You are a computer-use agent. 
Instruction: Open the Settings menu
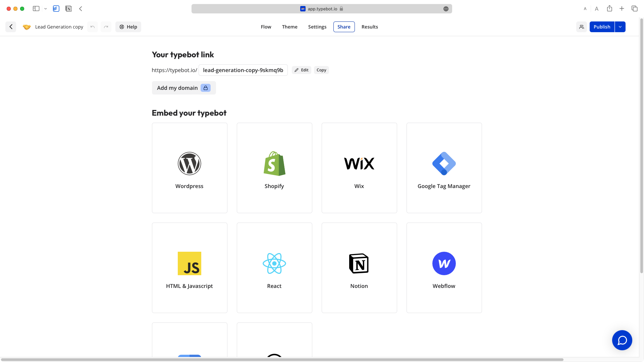click(317, 26)
